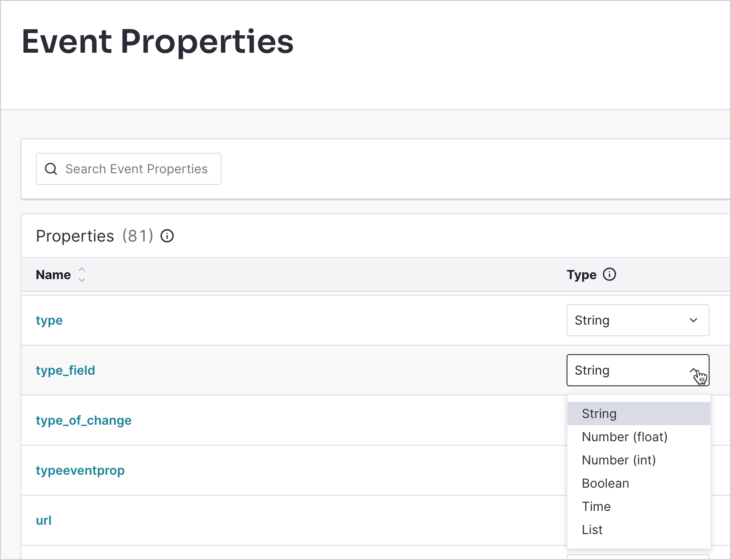Click info icon beside Type column header

coord(609,274)
